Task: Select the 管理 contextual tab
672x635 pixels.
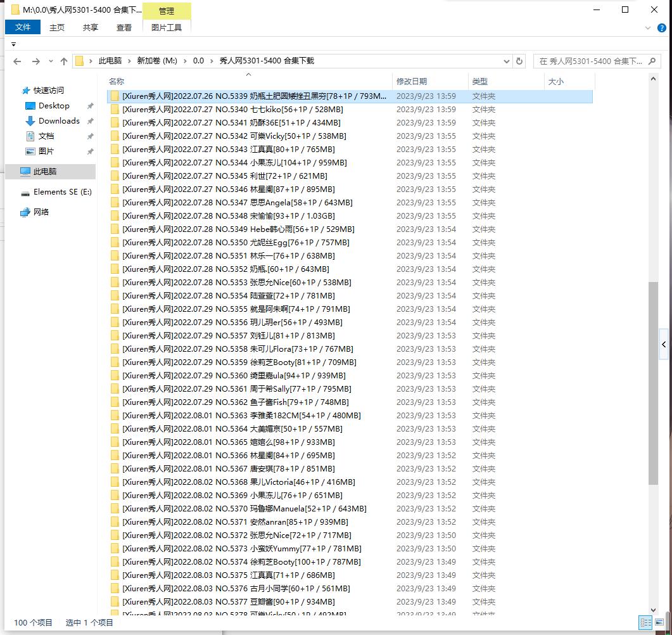Action: [167, 11]
